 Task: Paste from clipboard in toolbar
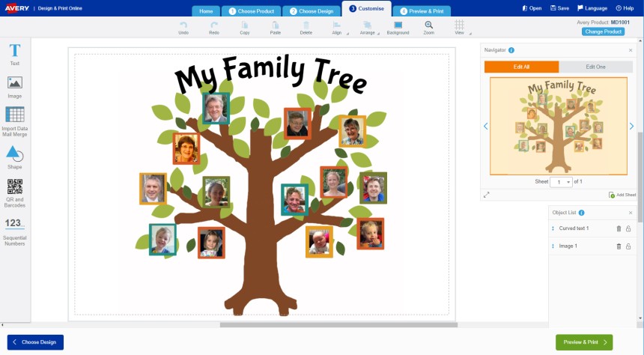pyautogui.click(x=276, y=28)
